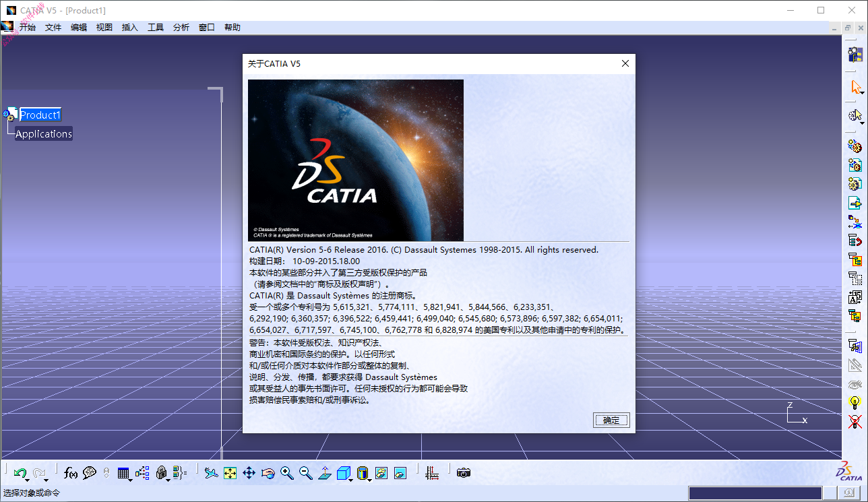
Task: Click the knowledge inspector tree icon
Action: [x=142, y=473]
